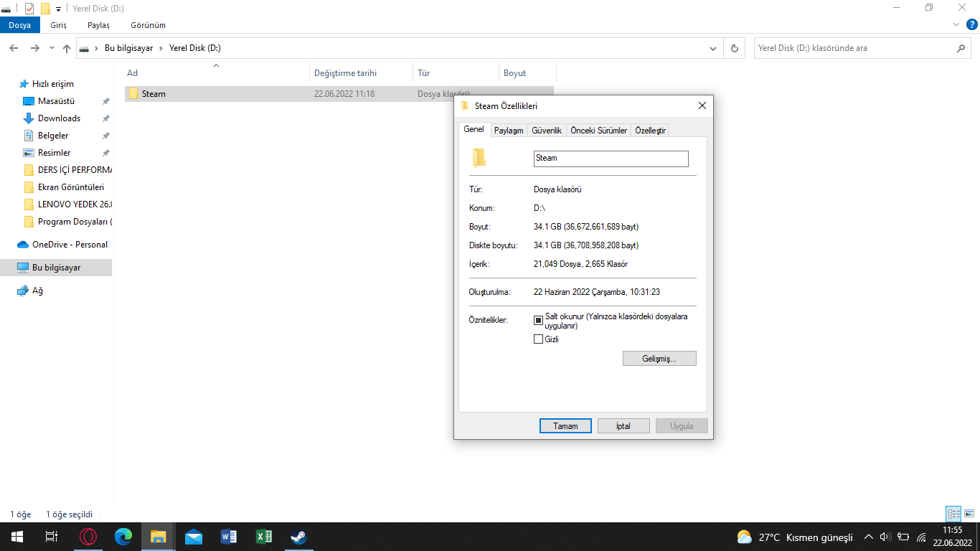
Task: Refresh the current folder view
Action: (x=734, y=48)
